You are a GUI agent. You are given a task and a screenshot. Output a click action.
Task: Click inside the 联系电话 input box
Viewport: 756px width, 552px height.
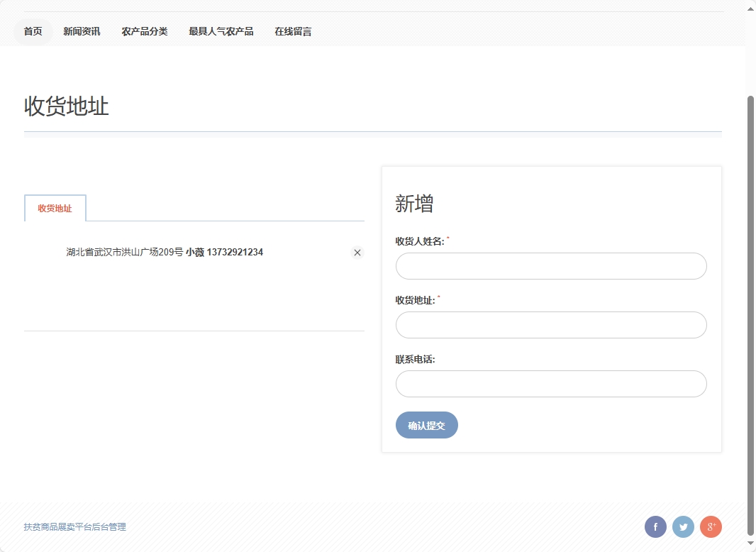click(x=551, y=383)
